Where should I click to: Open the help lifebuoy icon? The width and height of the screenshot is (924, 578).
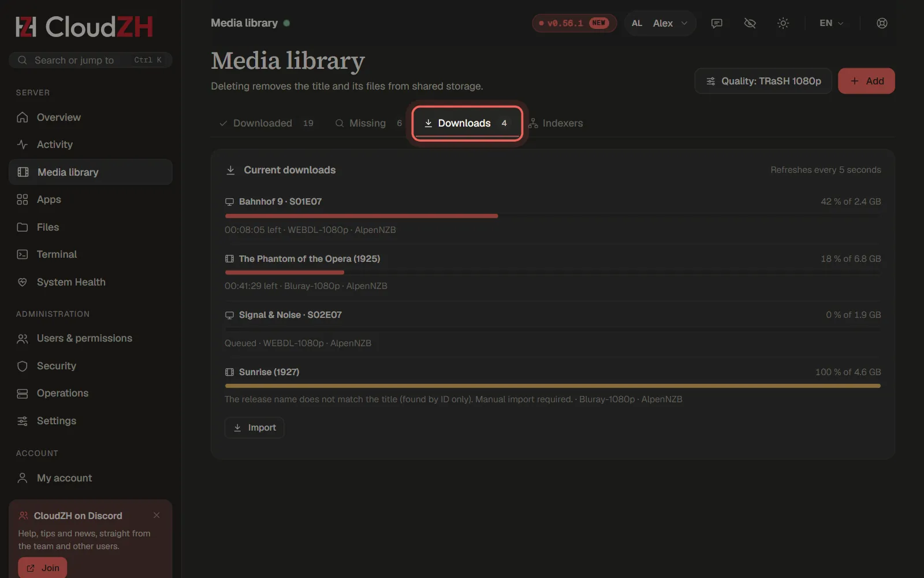click(x=882, y=23)
